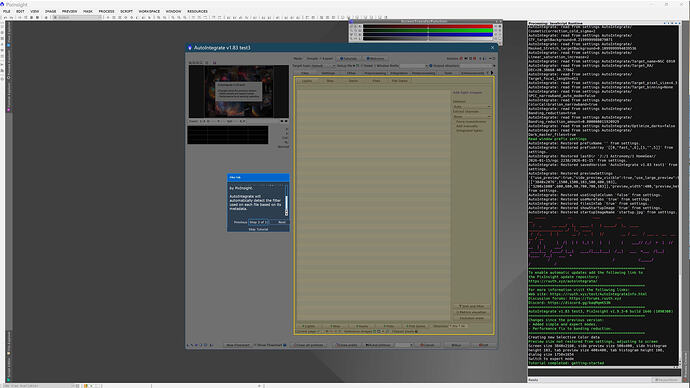The width and height of the screenshot is (690, 388).
Task: Show more tabs with the tab arrow
Action: (492, 73)
